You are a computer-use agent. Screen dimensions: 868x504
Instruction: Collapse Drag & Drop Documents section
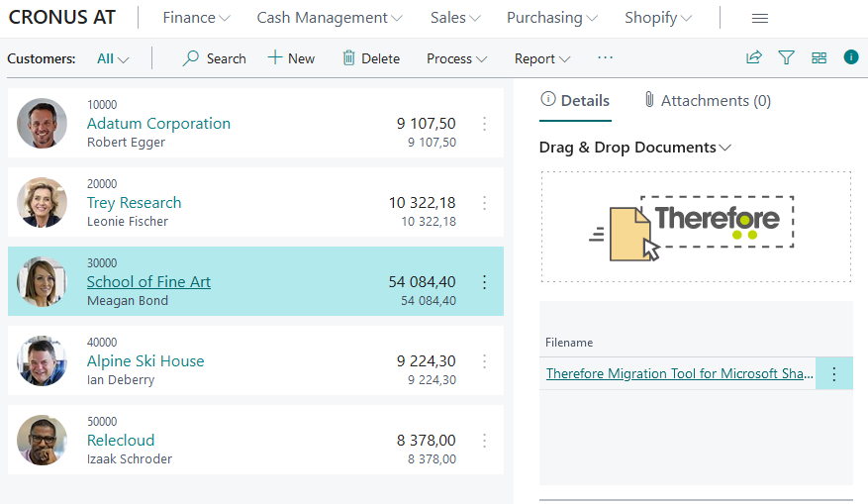pyautogui.click(x=634, y=148)
